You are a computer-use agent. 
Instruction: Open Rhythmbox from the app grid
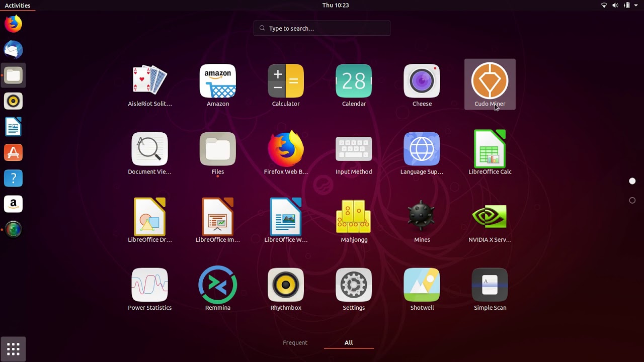coord(286,288)
